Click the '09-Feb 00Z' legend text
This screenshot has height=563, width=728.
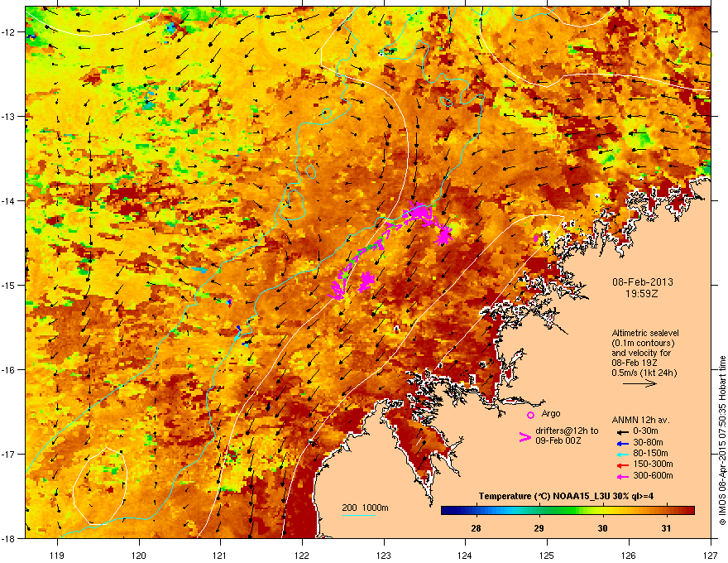558,440
